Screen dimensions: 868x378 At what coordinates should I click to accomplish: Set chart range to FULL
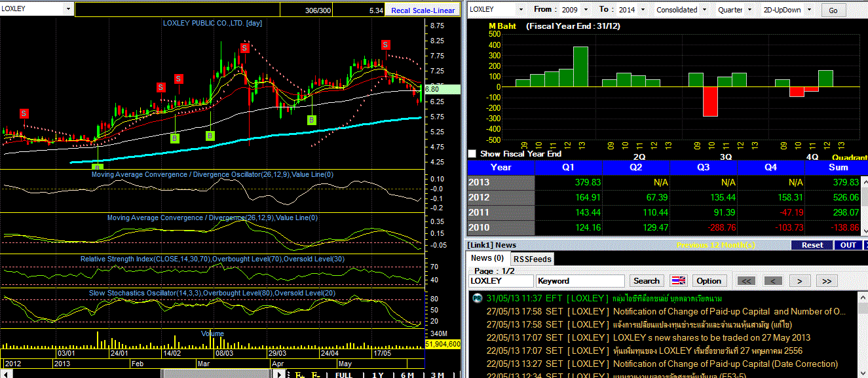[x=344, y=375]
